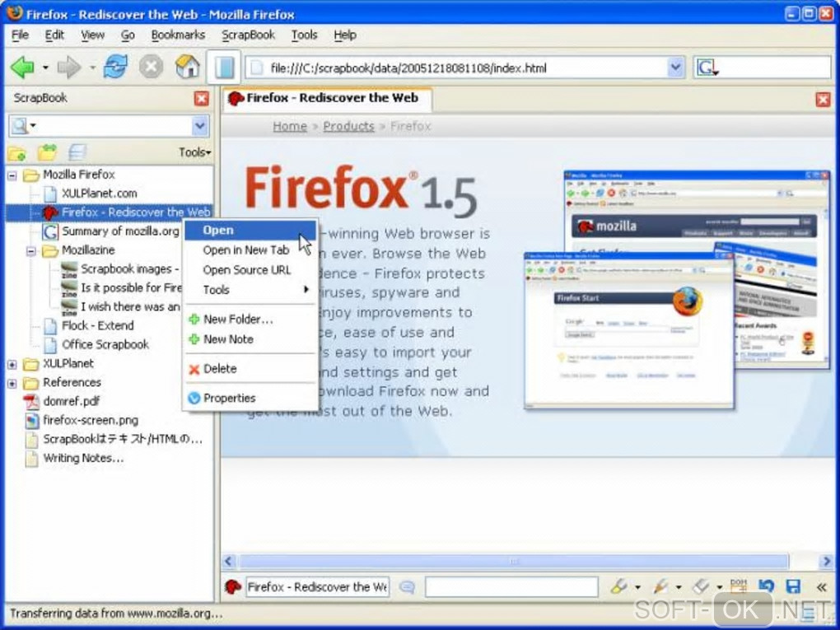Open the Bookmarks menu
Image resolution: width=840 pixels, height=630 pixels.
tap(178, 35)
